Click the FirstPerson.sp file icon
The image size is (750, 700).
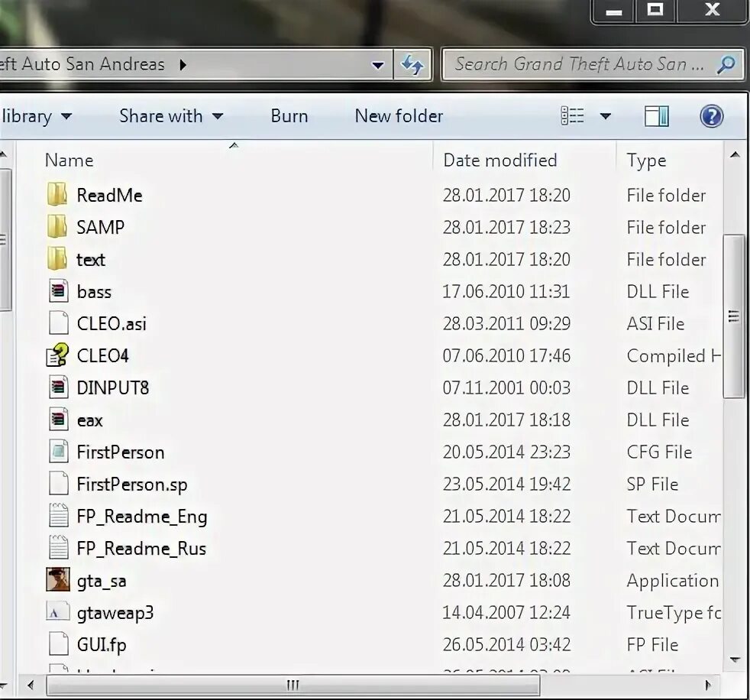pyautogui.click(x=58, y=483)
